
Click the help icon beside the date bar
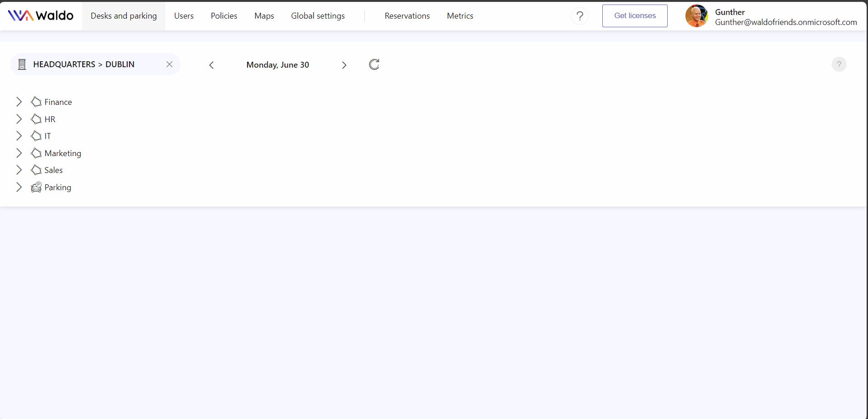[838, 64]
